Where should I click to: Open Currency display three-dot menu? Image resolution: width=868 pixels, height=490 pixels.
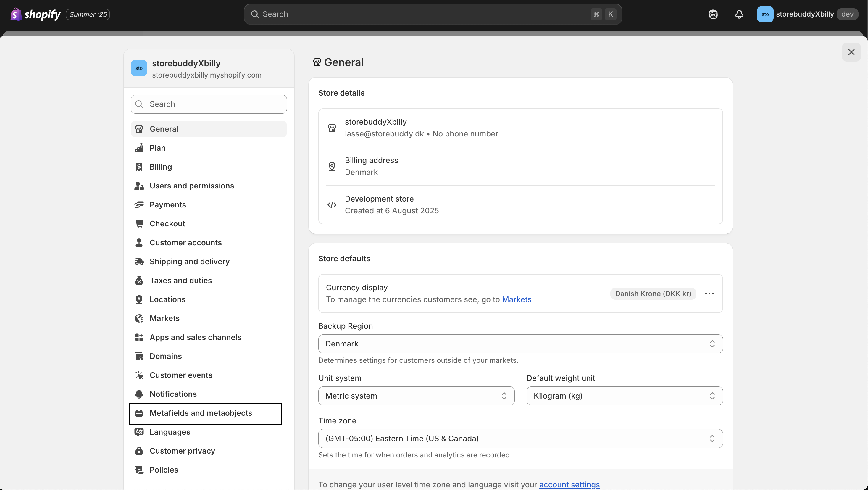coord(709,294)
